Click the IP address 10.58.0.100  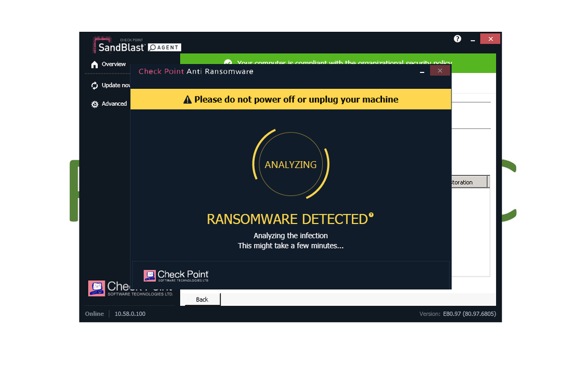coord(129,314)
